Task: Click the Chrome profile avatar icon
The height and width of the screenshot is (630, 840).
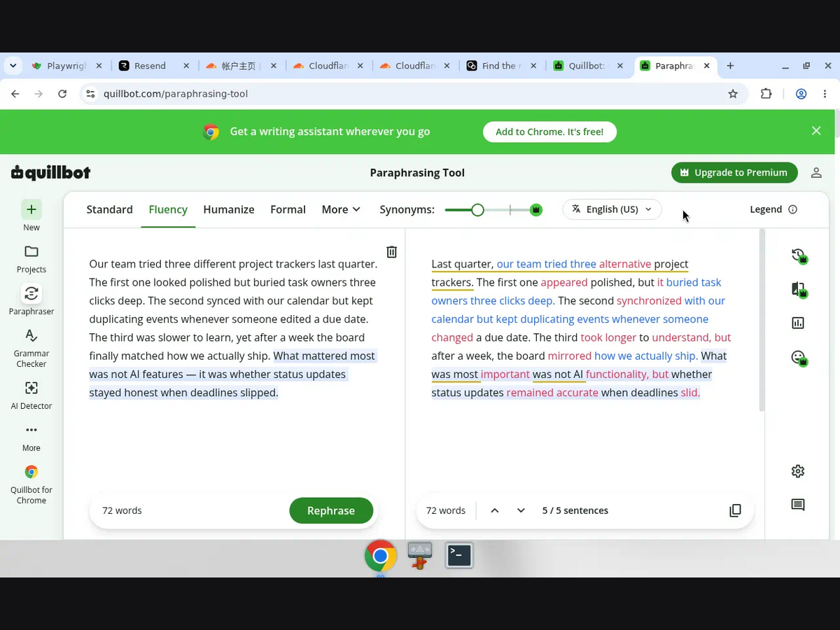Action: pos(801,94)
